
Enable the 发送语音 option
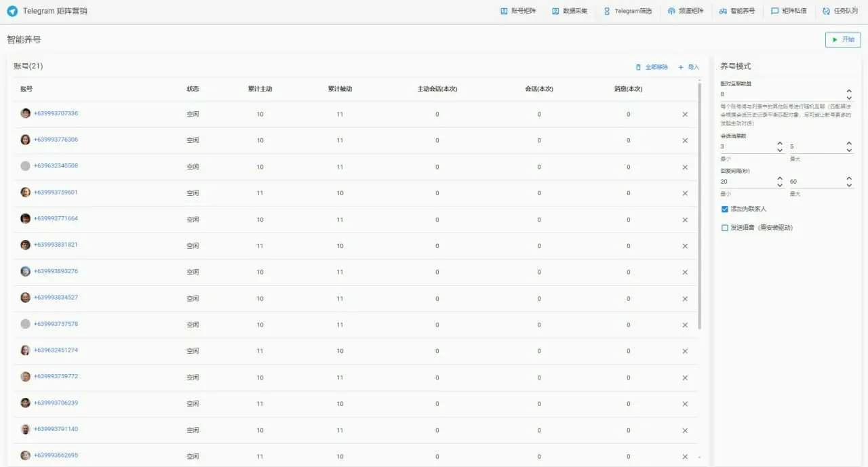pyautogui.click(x=724, y=227)
